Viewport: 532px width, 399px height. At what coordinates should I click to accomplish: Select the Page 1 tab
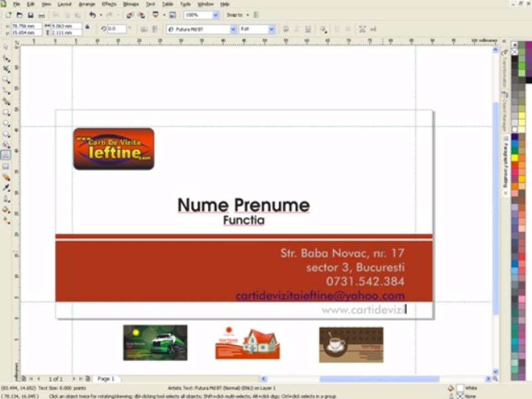click(x=106, y=378)
